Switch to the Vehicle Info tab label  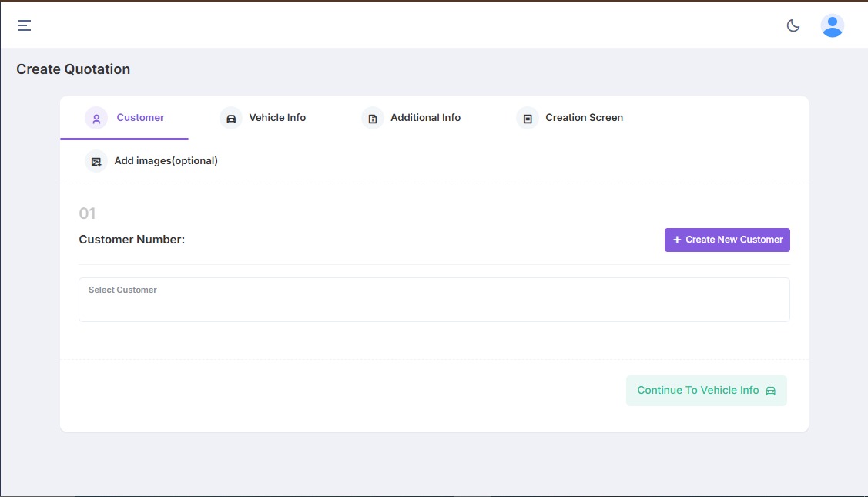pos(277,118)
